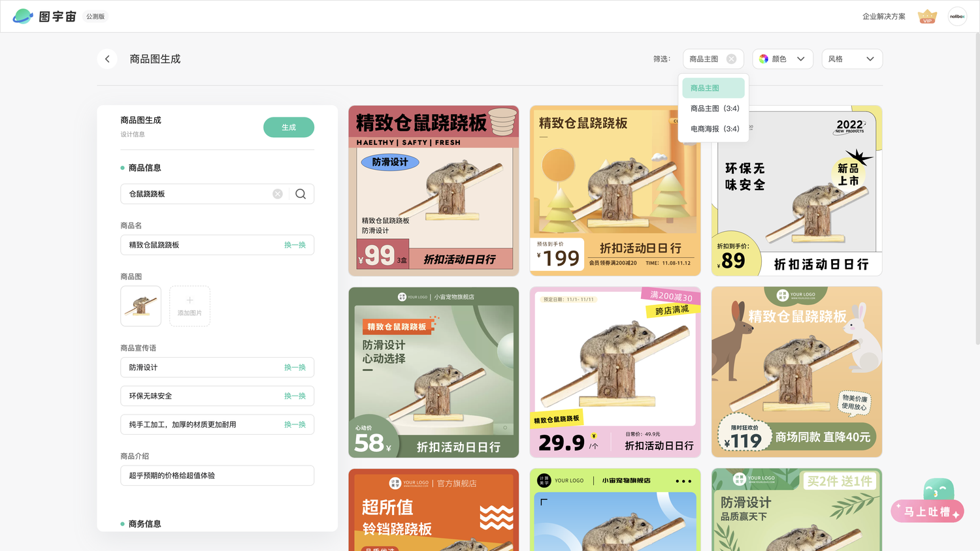Click 换一换 for 精致仓鼠跷跷板 name

pyautogui.click(x=295, y=245)
